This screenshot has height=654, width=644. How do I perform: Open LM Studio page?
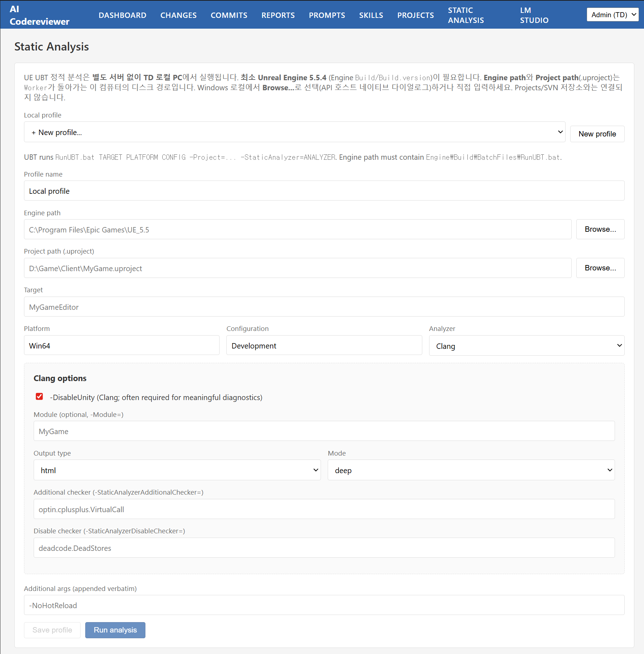point(534,15)
